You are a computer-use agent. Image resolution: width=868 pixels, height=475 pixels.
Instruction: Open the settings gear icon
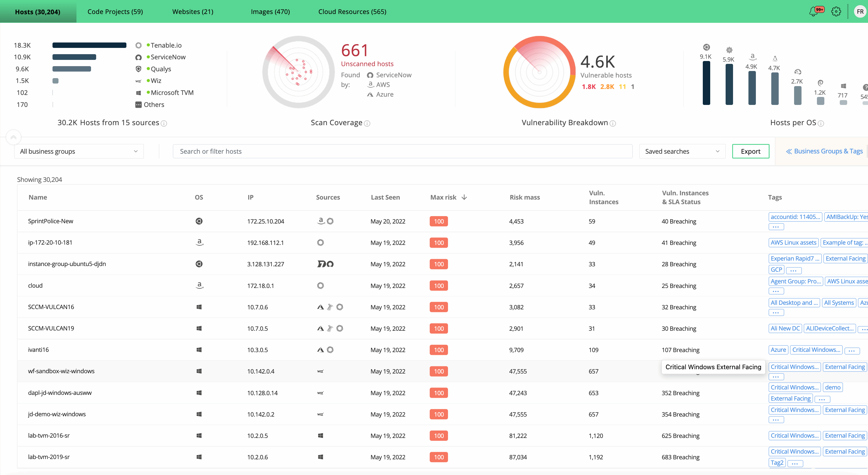(836, 12)
